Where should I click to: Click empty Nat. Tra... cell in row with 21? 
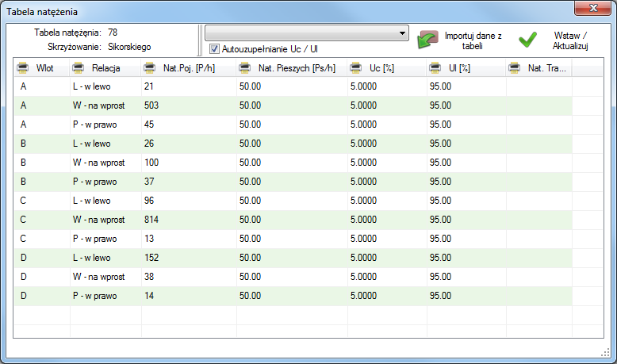pyautogui.click(x=539, y=86)
